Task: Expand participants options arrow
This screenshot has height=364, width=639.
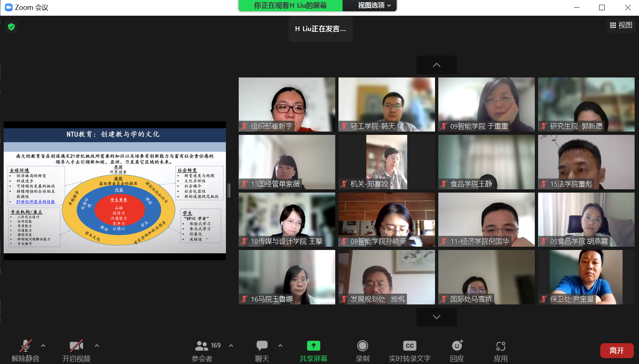Action: [231, 345]
